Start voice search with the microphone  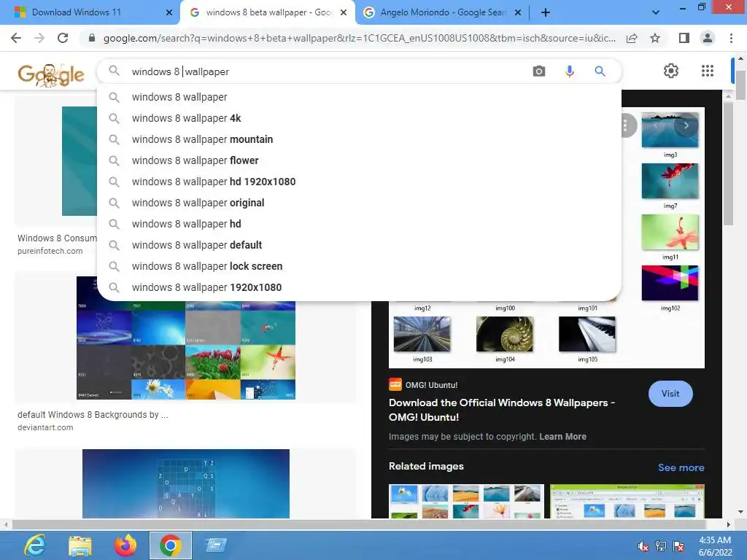click(569, 71)
